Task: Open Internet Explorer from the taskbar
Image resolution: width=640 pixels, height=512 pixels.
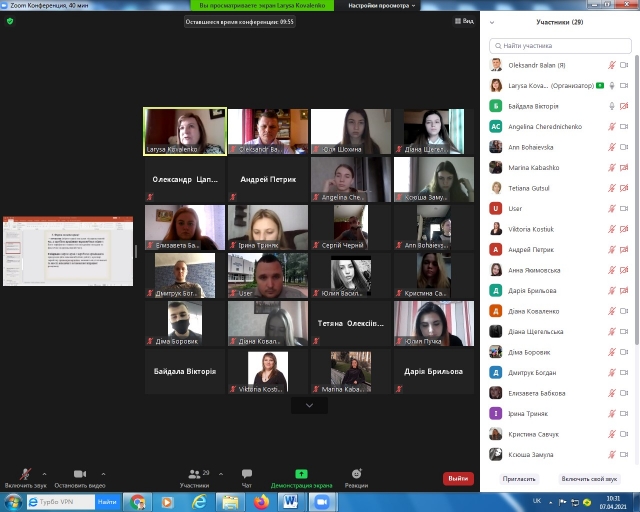Action: [x=199, y=502]
